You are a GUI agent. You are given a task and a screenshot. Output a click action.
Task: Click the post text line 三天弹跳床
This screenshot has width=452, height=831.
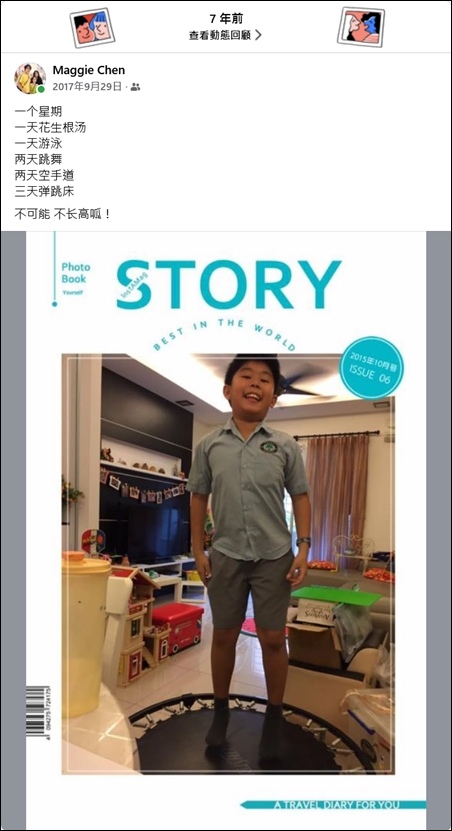[44, 191]
